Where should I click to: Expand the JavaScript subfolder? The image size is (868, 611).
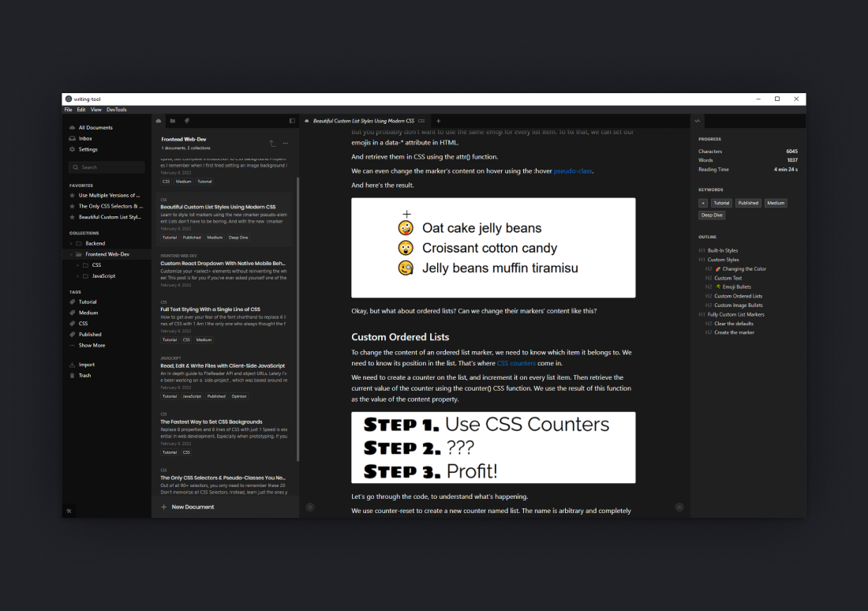pyautogui.click(x=77, y=276)
